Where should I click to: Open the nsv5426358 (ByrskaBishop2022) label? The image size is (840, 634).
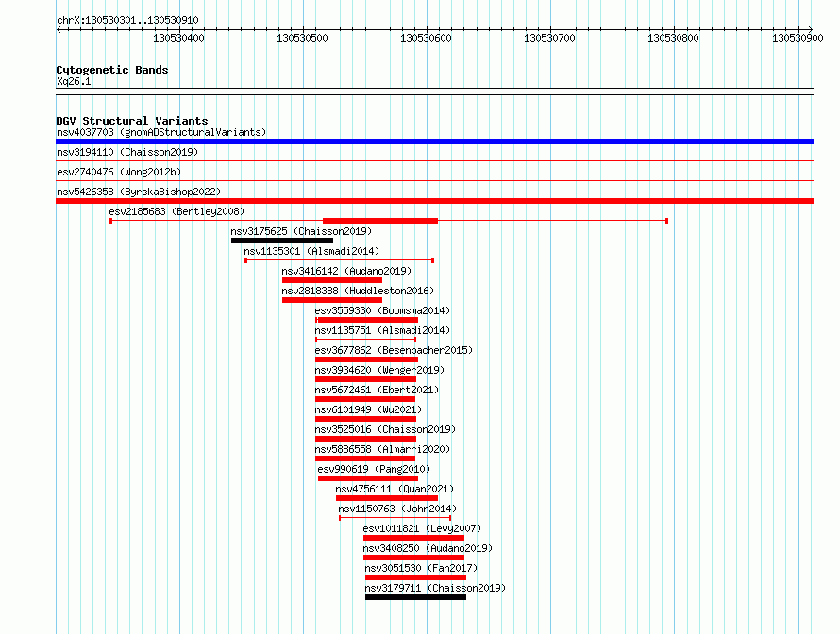point(139,192)
